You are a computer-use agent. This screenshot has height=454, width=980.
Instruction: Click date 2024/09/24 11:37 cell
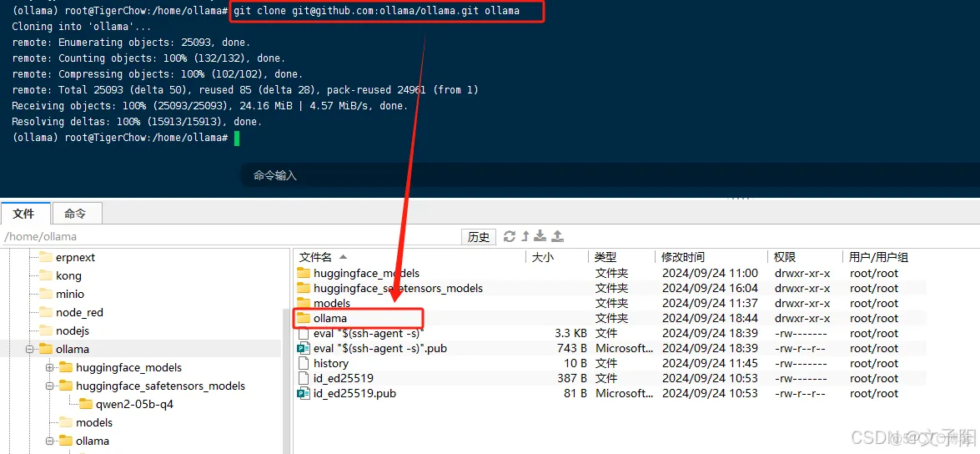click(x=710, y=303)
